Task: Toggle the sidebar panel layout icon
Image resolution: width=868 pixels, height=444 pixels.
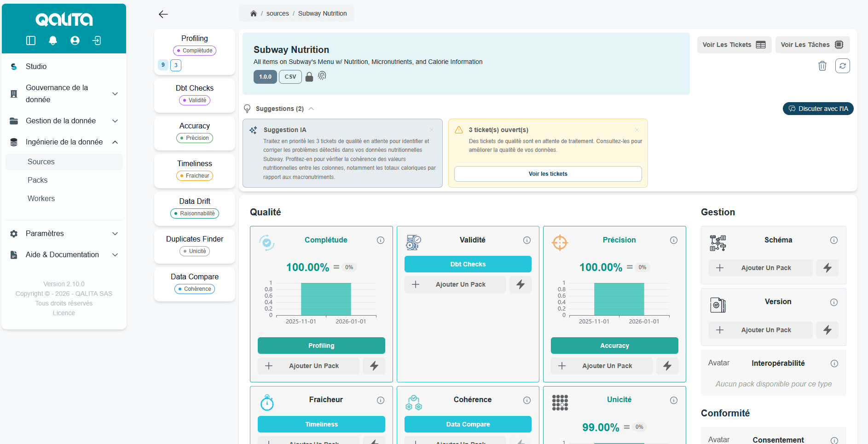Action: 31,40
